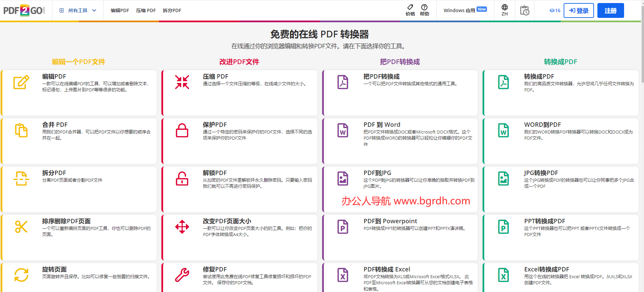The height and width of the screenshot is (292, 644).
Task: Open the 合并 PDF card title
Action: tap(55, 125)
